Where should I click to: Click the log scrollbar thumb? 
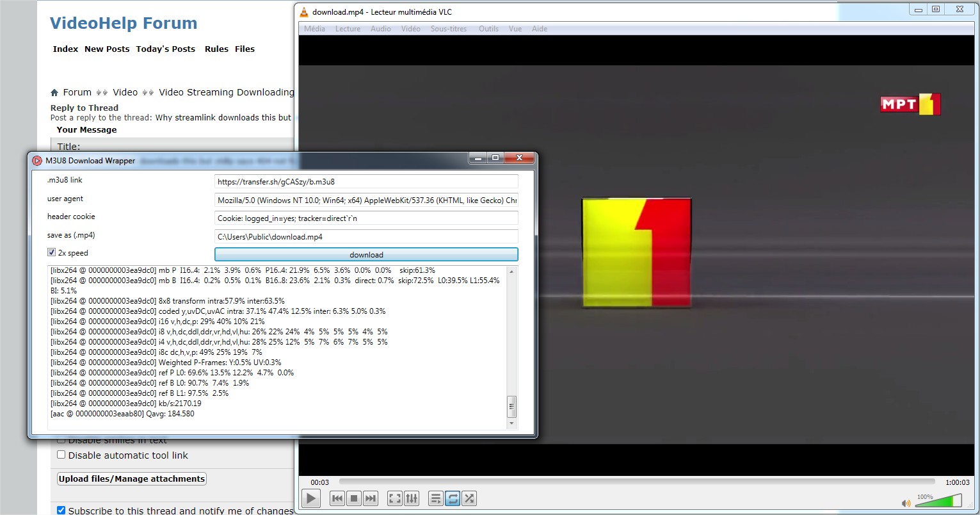[511, 406]
